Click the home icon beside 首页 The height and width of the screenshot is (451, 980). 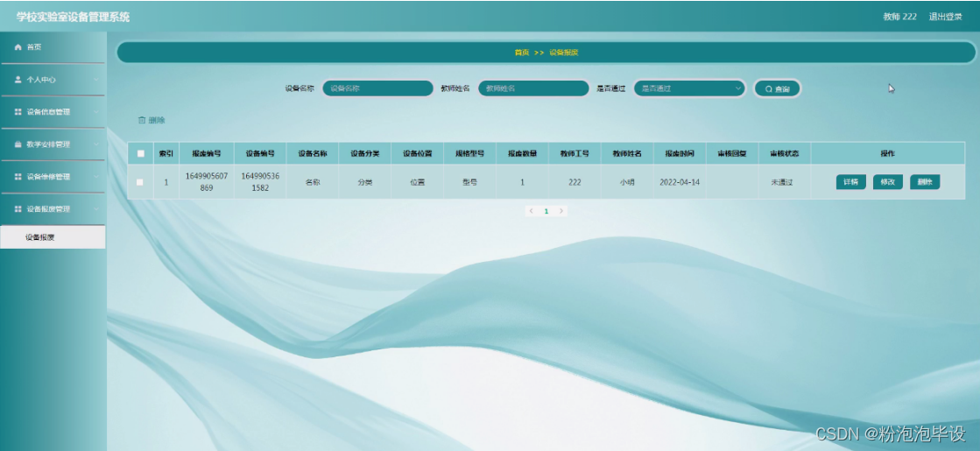coord(18,47)
